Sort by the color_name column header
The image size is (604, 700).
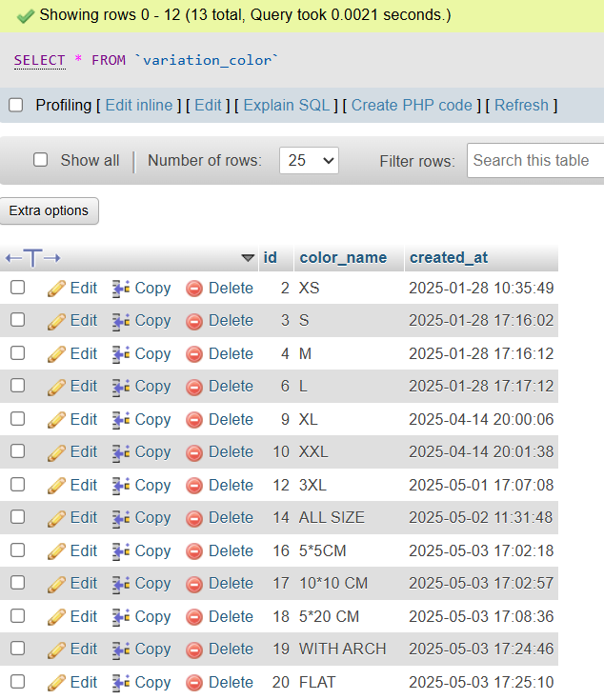pyautogui.click(x=343, y=258)
